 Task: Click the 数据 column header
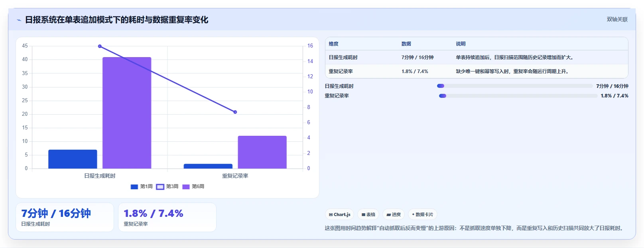[406, 44]
